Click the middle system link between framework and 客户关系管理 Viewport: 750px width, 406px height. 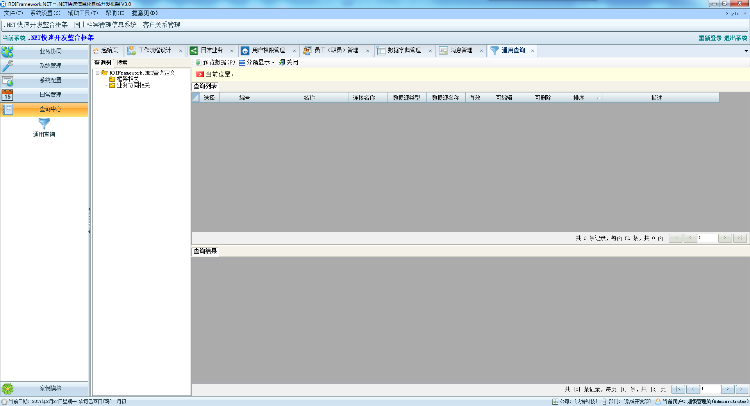coord(105,24)
